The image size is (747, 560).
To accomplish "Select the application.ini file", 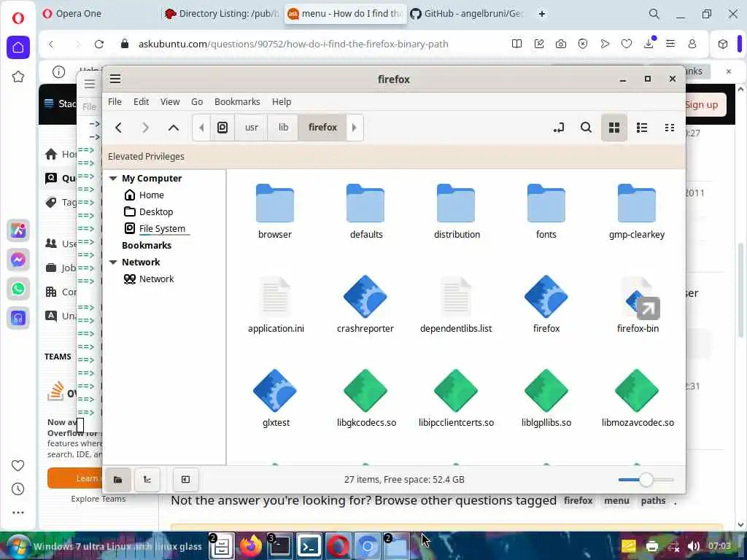I will pyautogui.click(x=276, y=305).
